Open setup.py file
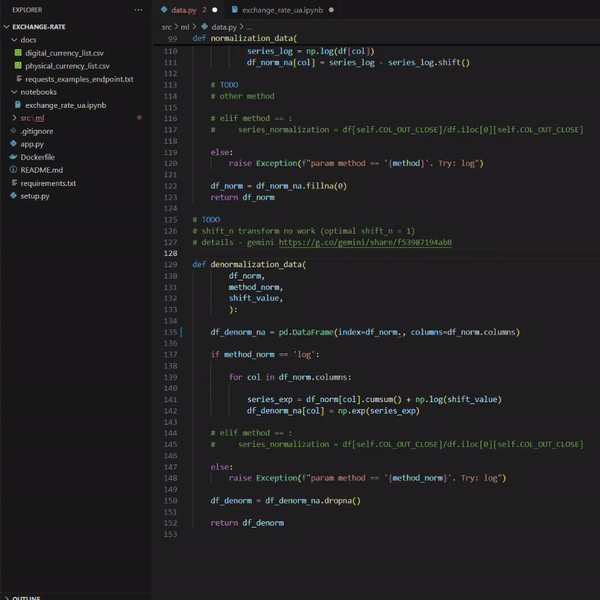The image size is (600, 600). click(x=35, y=196)
